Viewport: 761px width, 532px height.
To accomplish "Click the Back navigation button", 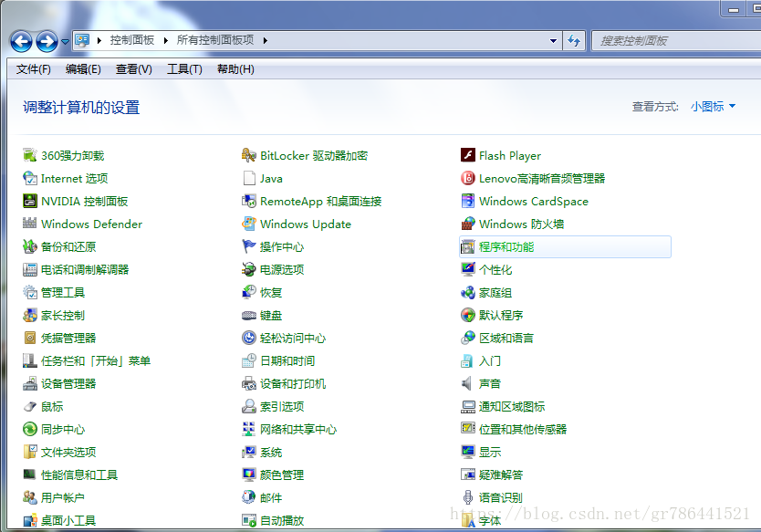I will click(21, 41).
